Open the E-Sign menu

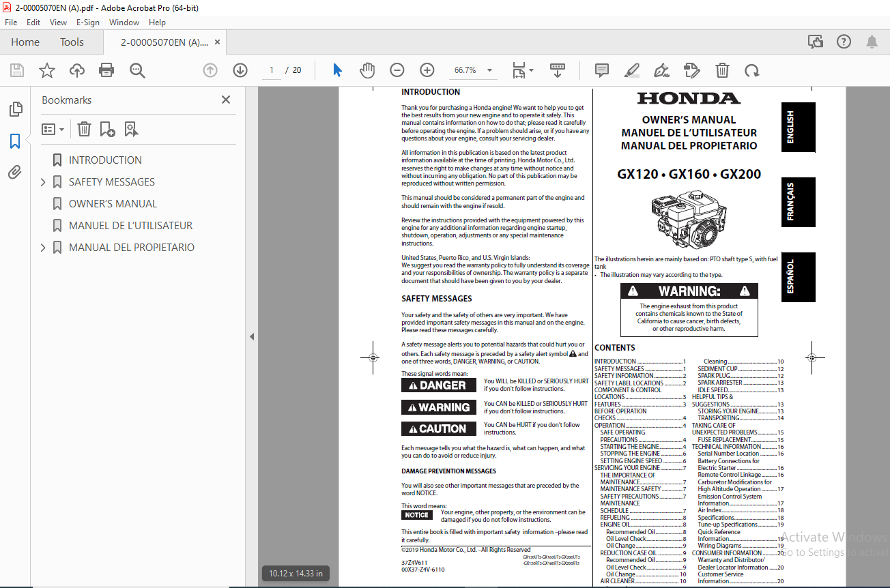pos(88,23)
